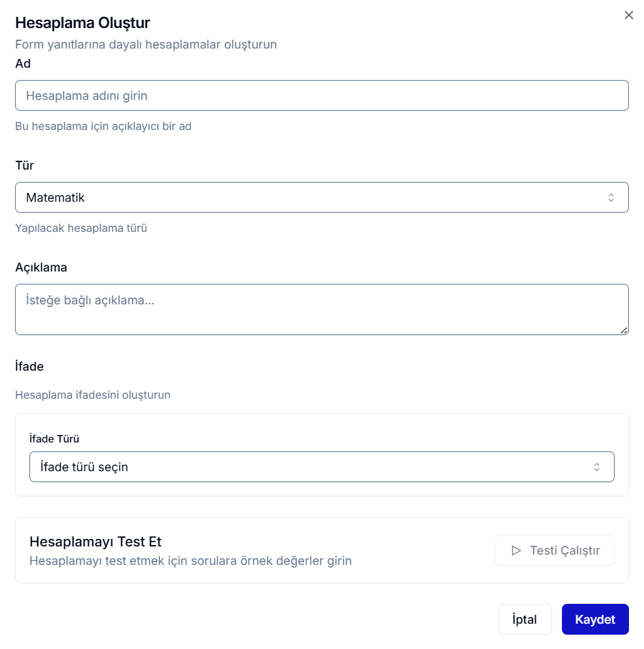Viewport: 644px width, 649px height.
Task: Click the Tür field label
Action: [x=25, y=165]
